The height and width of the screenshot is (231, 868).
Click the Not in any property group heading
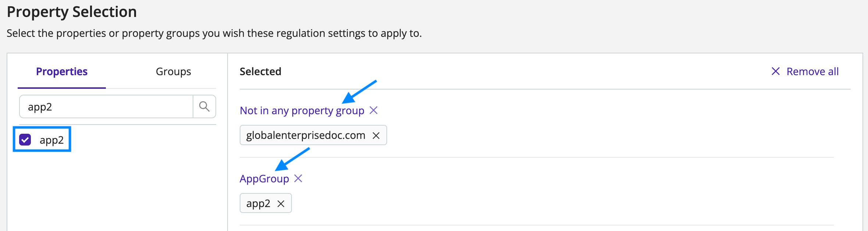coord(302,111)
